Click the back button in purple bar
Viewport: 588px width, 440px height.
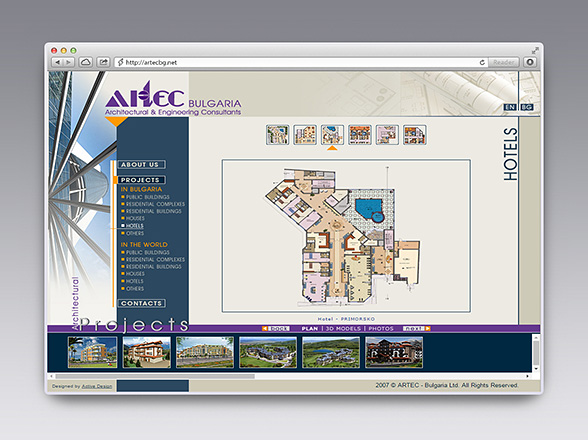[276, 329]
